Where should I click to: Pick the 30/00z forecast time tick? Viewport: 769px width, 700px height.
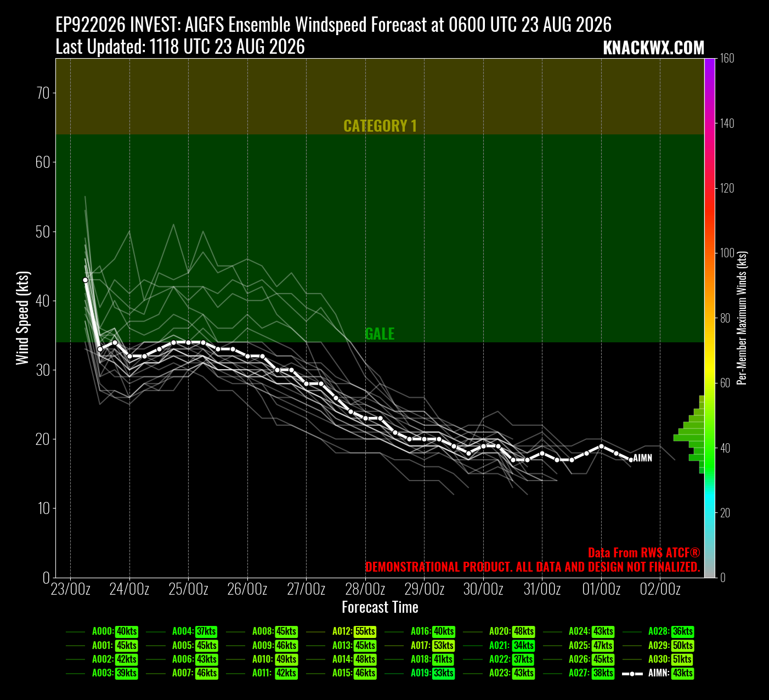tap(483, 589)
